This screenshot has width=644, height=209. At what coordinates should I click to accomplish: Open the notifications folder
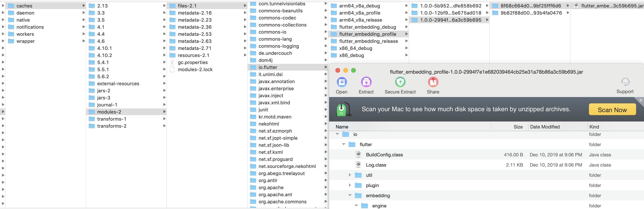coord(46,27)
